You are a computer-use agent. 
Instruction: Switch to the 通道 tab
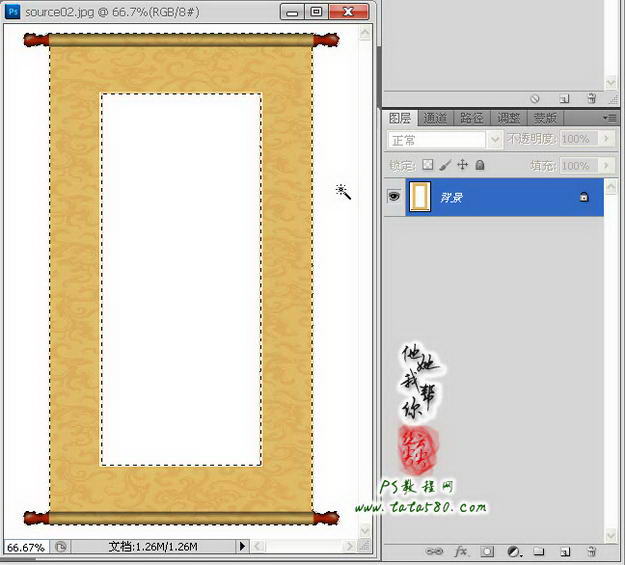[435, 118]
